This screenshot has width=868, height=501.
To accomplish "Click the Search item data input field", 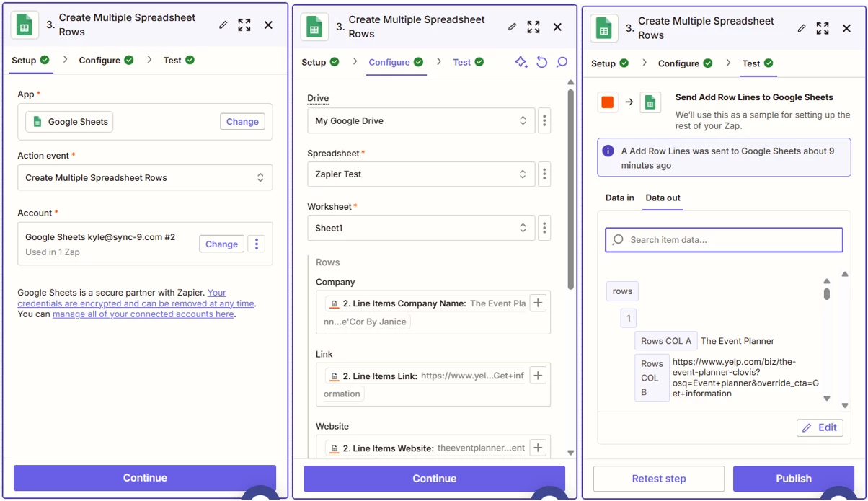I will (724, 240).
